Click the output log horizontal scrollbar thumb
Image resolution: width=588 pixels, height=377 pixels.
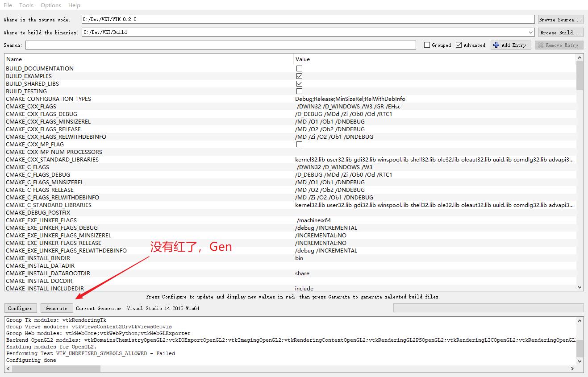tap(56, 369)
